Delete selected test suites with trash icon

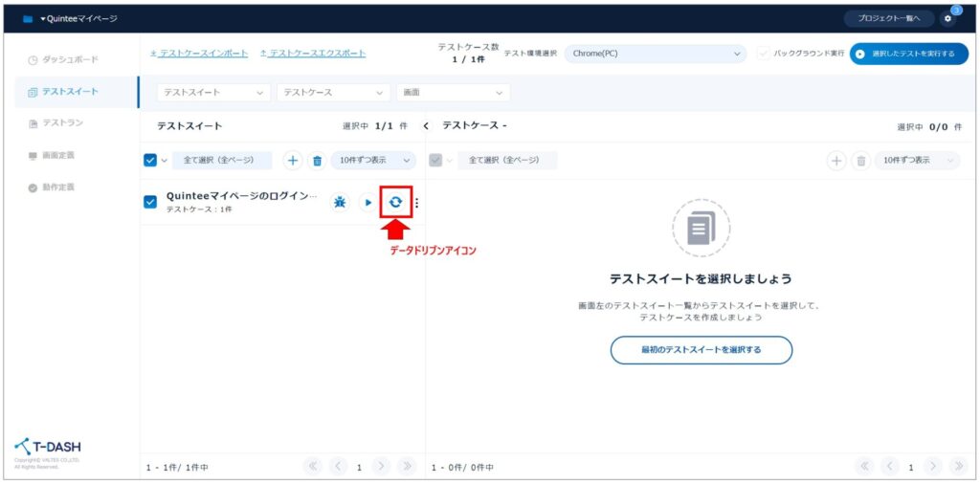[317, 161]
